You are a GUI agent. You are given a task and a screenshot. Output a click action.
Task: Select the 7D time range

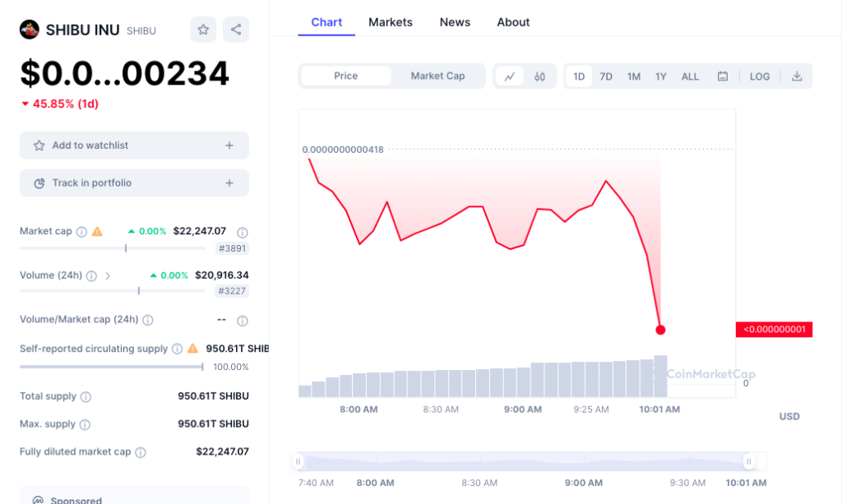click(x=606, y=76)
